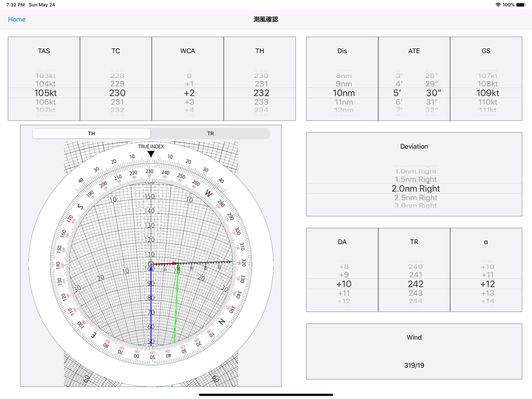This screenshot has width=532, height=399.
Task: Tap the N mark on the compass ring
Action: [x=221, y=321]
